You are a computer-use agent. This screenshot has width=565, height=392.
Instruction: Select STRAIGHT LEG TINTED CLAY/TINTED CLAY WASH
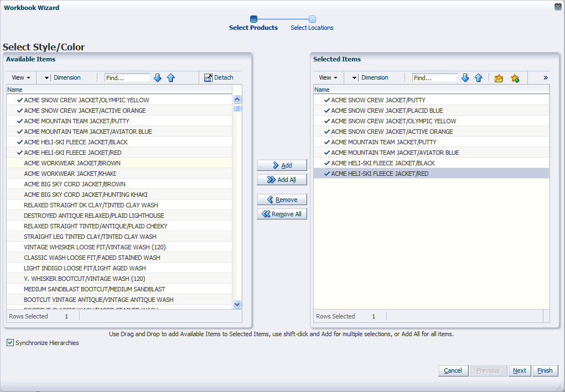click(120, 237)
